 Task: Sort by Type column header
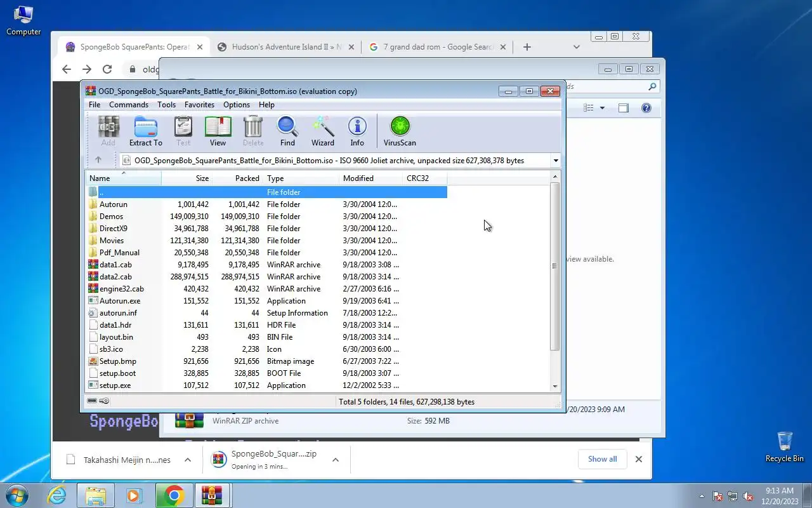pyautogui.click(x=301, y=178)
